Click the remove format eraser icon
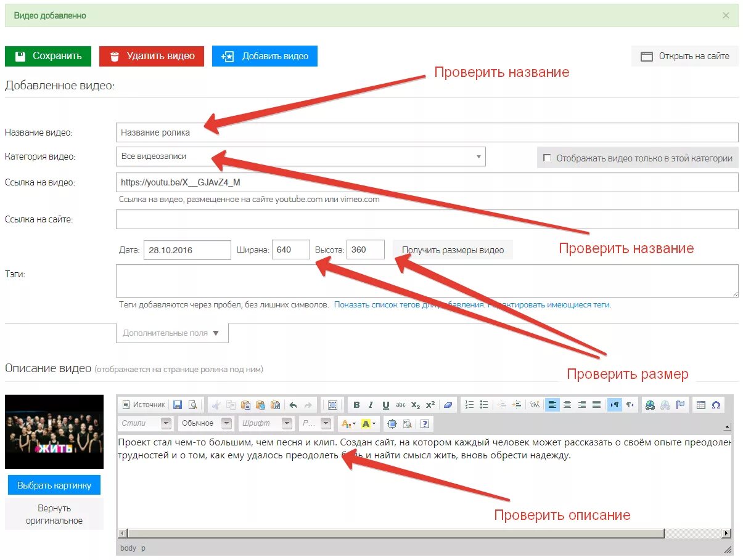This screenshot has width=743, height=560. pos(448,405)
